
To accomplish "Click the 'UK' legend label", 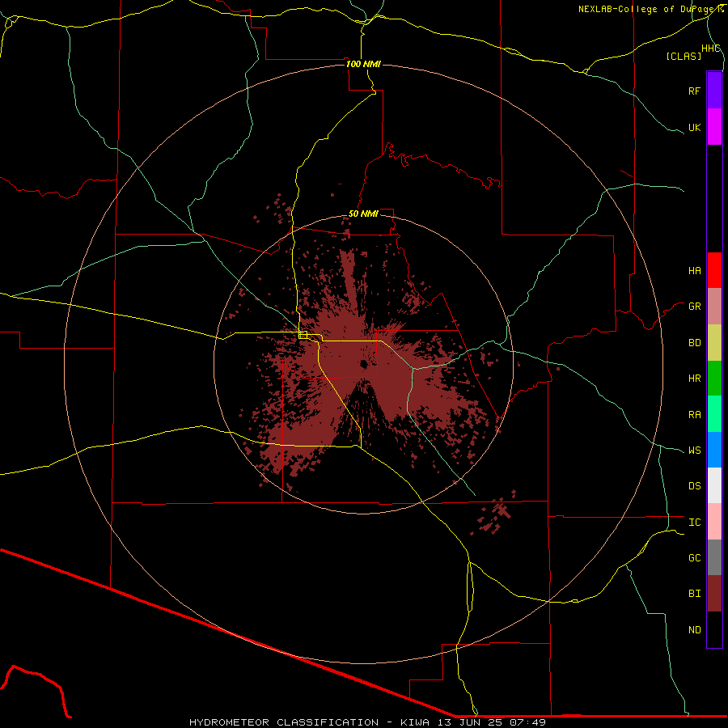I will (694, 127).
